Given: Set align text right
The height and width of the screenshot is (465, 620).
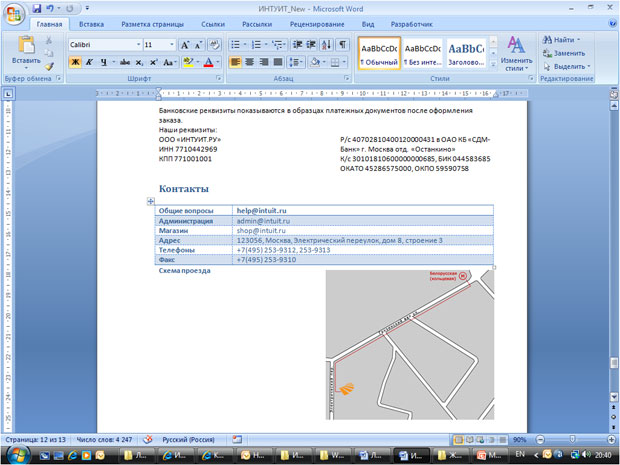Looking at the screenshot, I should [264, 62].
